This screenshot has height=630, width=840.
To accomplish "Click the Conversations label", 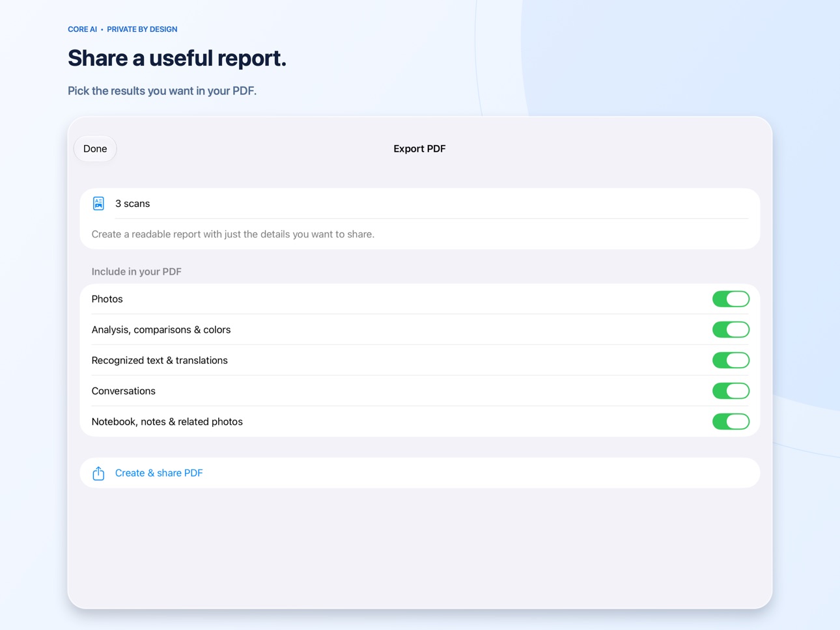I will (124, 391).
